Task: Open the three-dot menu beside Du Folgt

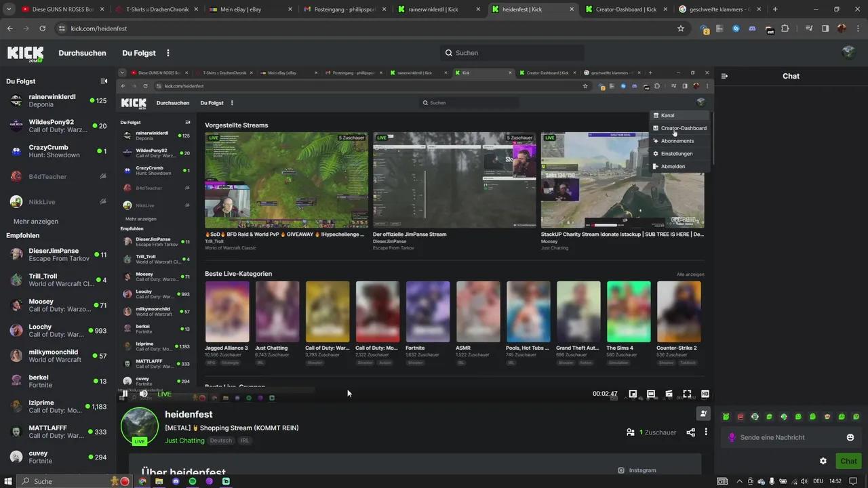Action: [168, 53]
